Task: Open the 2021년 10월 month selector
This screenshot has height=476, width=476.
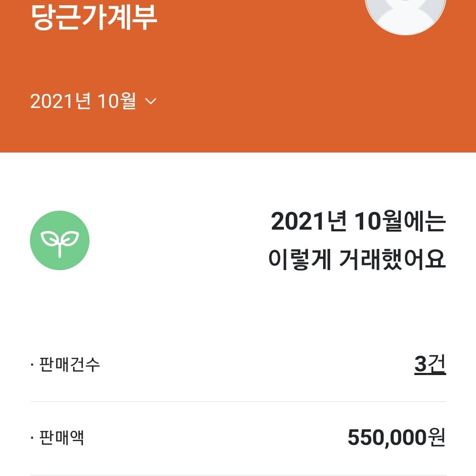Action: pyautogui.click(x=93, y=102)
